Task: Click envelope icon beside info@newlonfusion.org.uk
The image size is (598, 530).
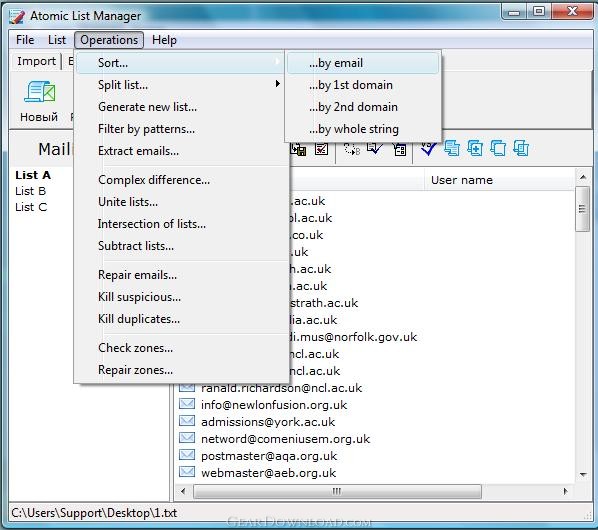Action: point(187,404)
